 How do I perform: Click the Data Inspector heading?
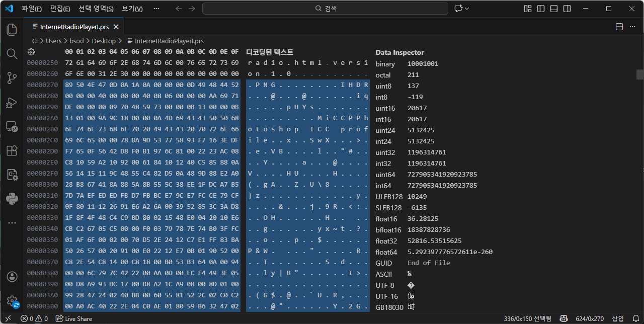coord(399,52)
